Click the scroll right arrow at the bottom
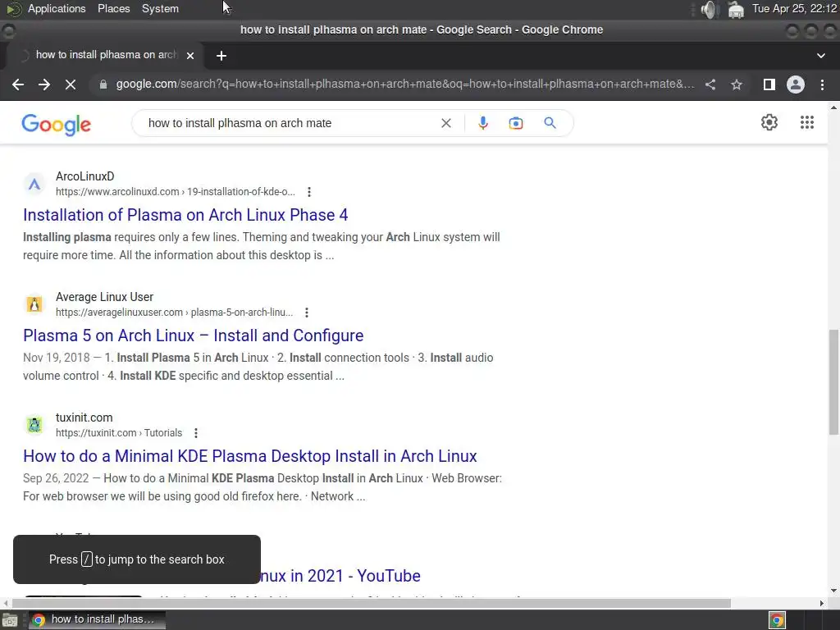This screenshot has width=840, height=630. tap(821, 603)
